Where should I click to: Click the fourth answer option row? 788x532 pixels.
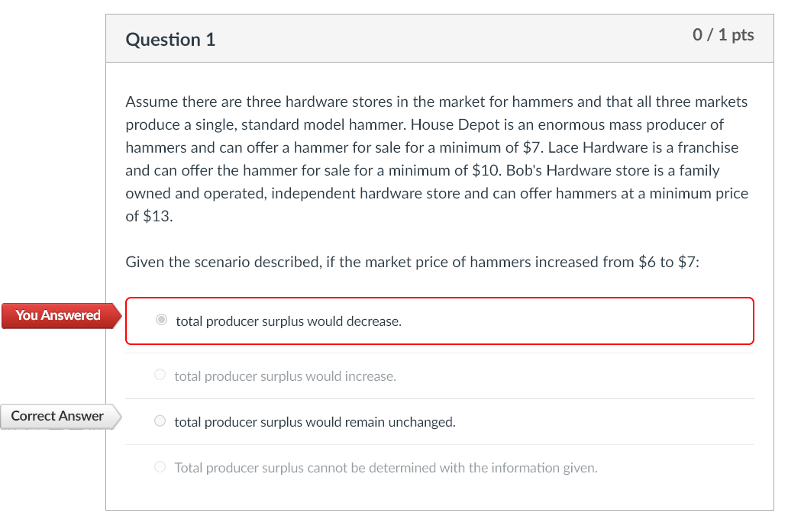pos(440,466)
